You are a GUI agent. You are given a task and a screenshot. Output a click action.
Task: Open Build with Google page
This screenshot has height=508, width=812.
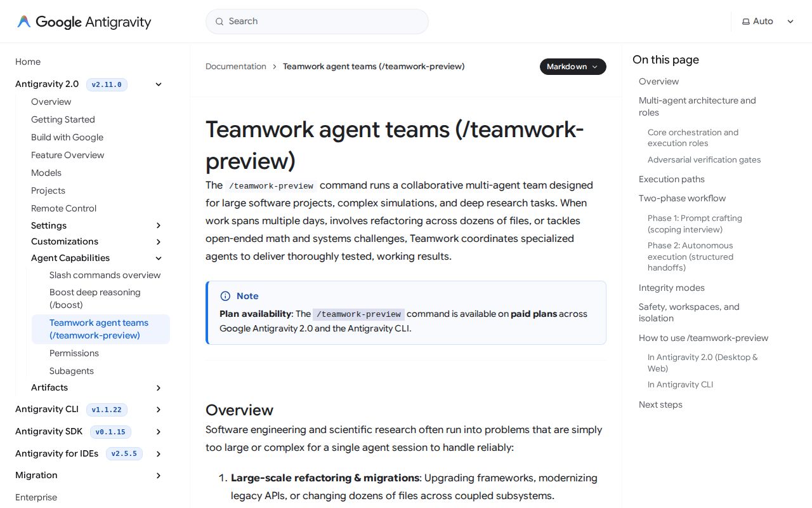pos(67,137)
